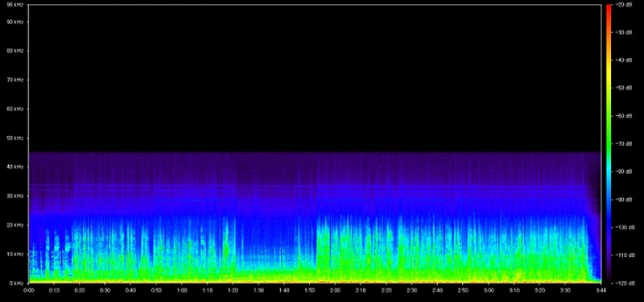This screenshot has width=644, height=302.
Task: Click the 2:10 time label
Action: [x=361, y=290]
